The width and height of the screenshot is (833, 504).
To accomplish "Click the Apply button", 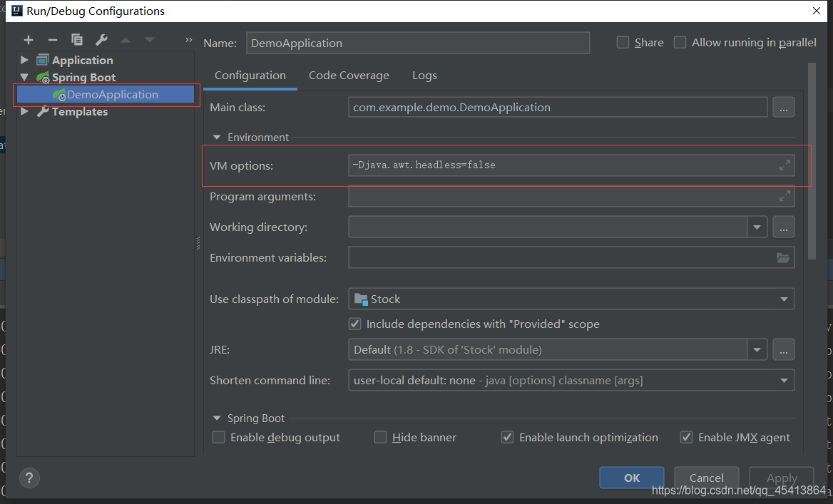I will tap(782, 478).
